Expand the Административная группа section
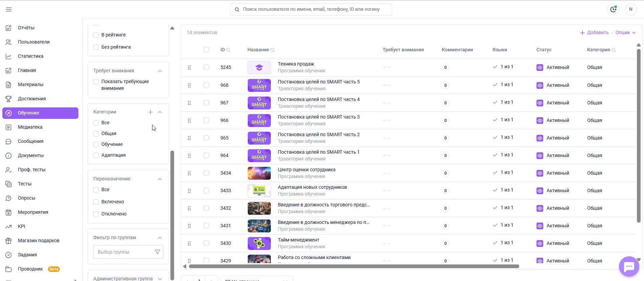This screenshot has width=644, height=281. coord(160,279)
